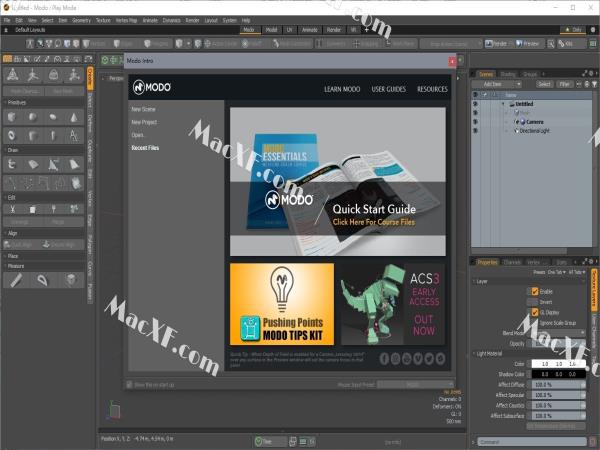The height and width of the screenshot is (450, 600).
Task: Select the text primitive tool
Action: click(74, 135)
